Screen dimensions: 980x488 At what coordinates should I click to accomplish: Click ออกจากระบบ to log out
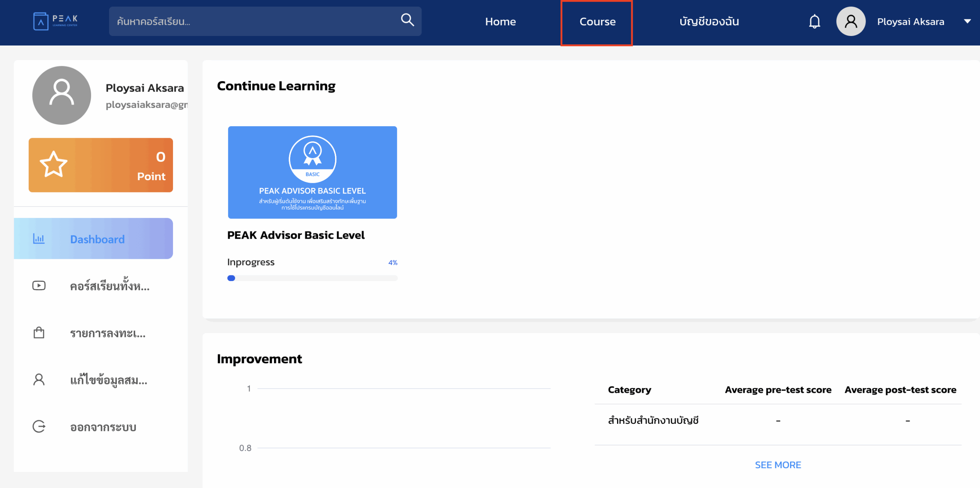pos(102,427)
